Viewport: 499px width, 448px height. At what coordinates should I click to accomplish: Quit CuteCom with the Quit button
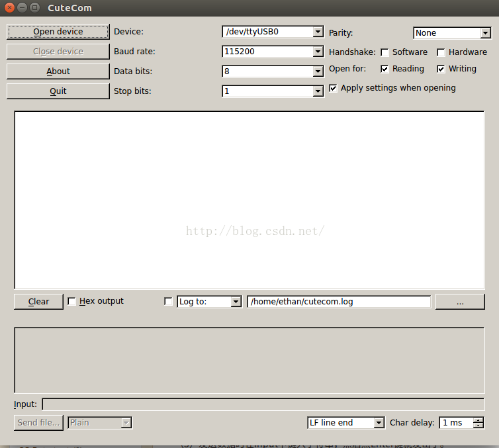click(x=58, y=91)
